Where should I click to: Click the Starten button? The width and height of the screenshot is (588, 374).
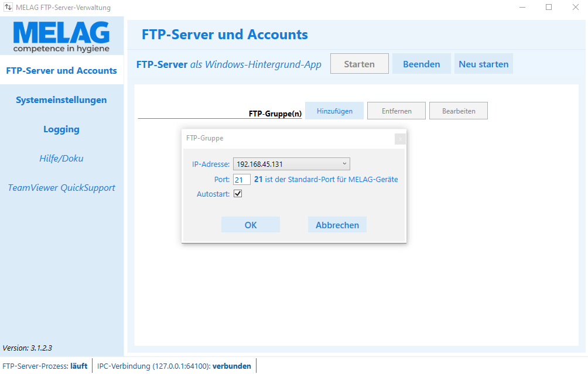pos(359,64)
